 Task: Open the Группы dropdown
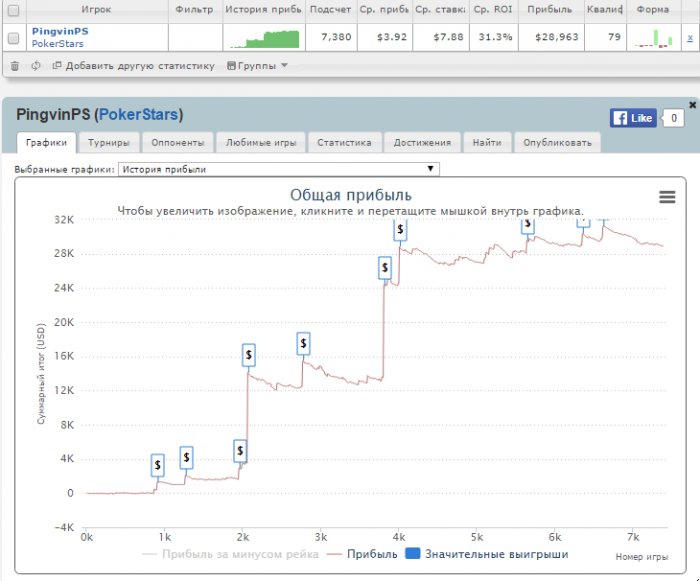tap(257, 66)
